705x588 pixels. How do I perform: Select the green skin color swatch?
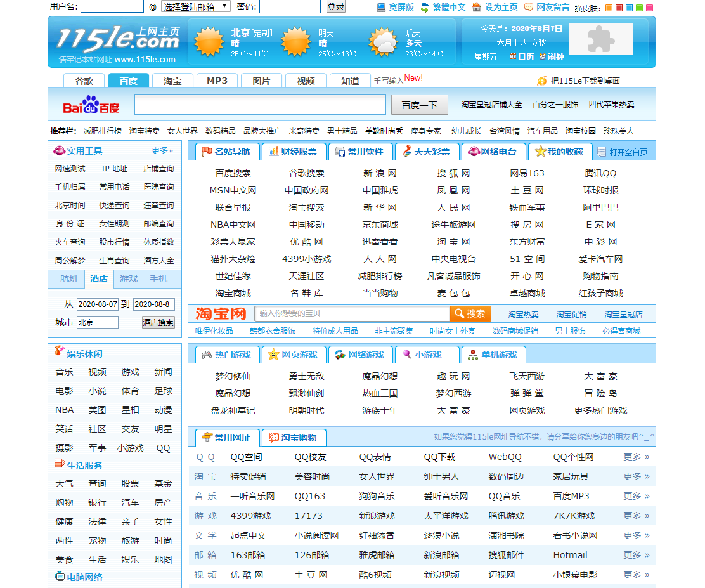[x=639, y=8]
